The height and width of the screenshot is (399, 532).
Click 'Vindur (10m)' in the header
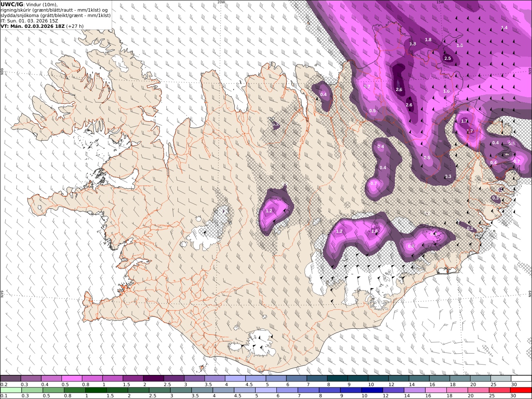pos(42,4)
